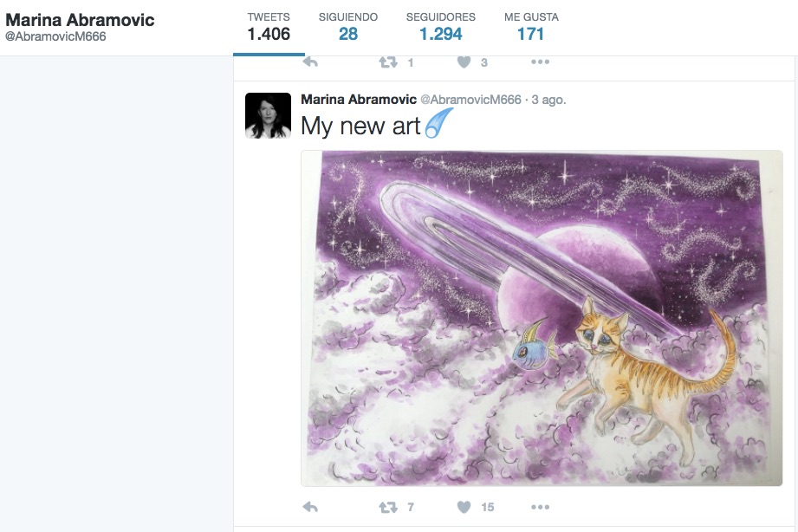Viewport: 798px width, 532px height.
Task: Click @AbramovicM666 handle in the profile header
Action: coord(55,37)
